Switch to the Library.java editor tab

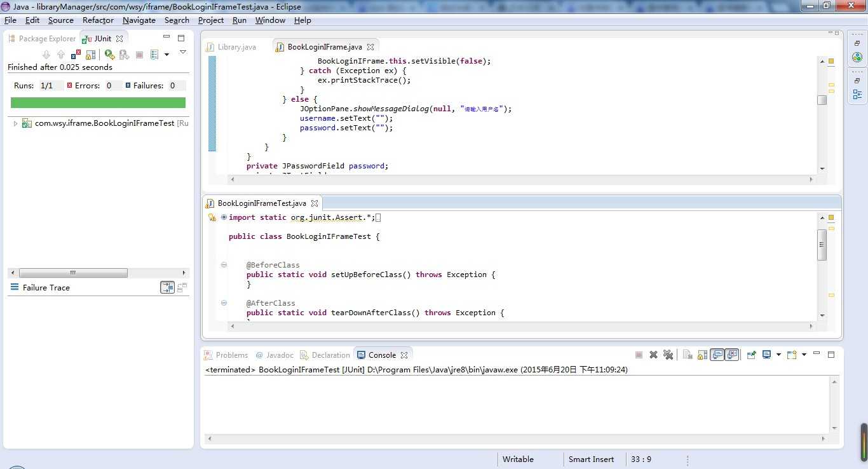tap(231, 47)
